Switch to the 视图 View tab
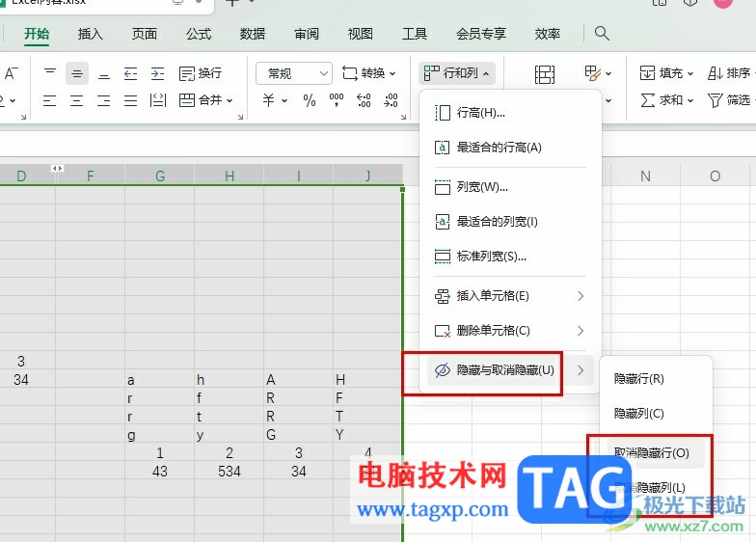 coord(361,34)
